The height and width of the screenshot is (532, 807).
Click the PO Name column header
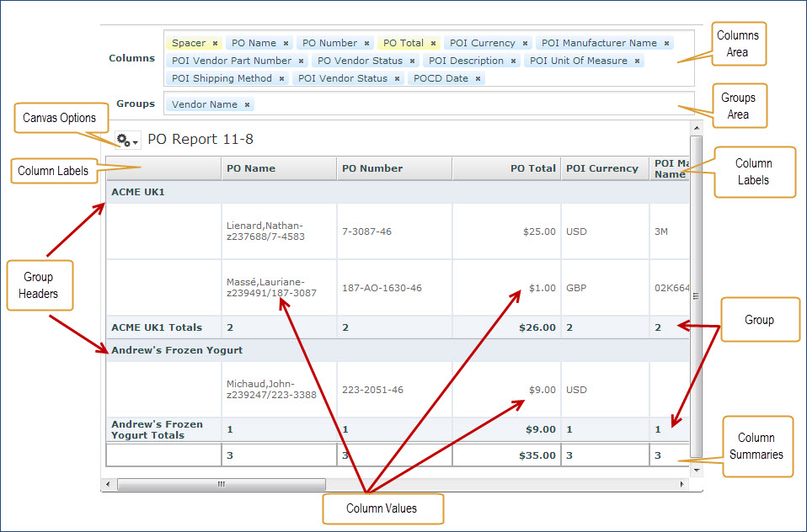click(251, 168)
